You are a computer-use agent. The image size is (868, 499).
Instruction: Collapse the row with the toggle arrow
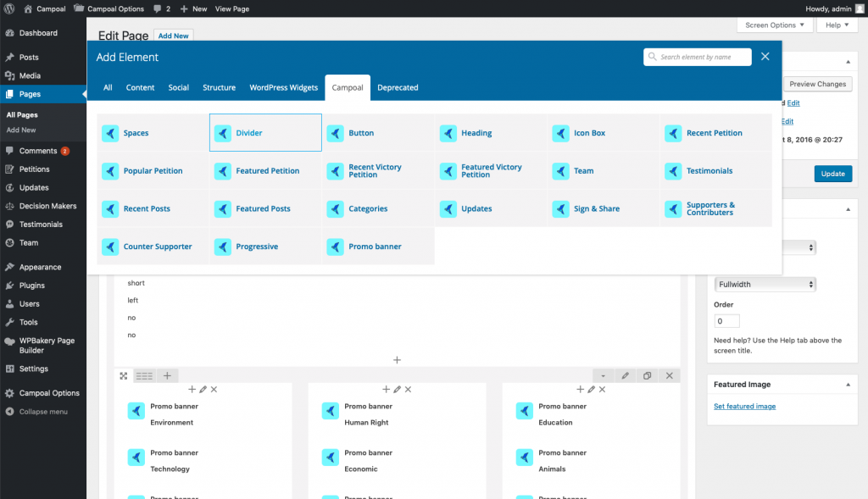[603, 375]
